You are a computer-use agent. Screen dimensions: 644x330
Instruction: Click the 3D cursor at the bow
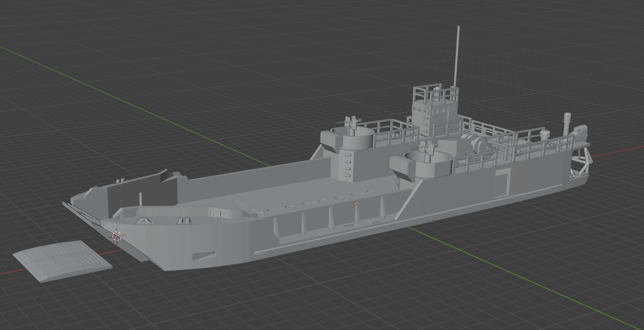coord(117,235)
